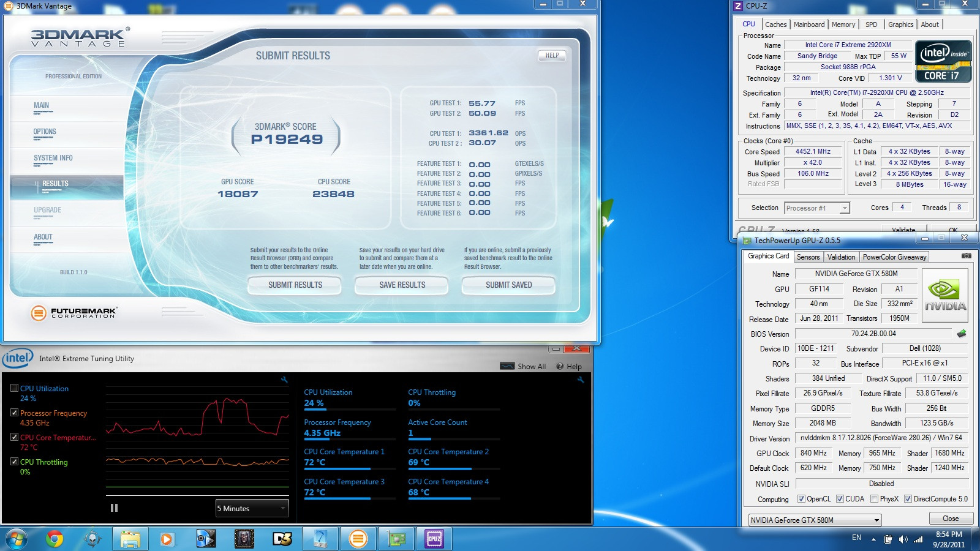980x551 pixels.
Task: Open the Alienware alien head taskbar icon
Action: coord(92,539)
